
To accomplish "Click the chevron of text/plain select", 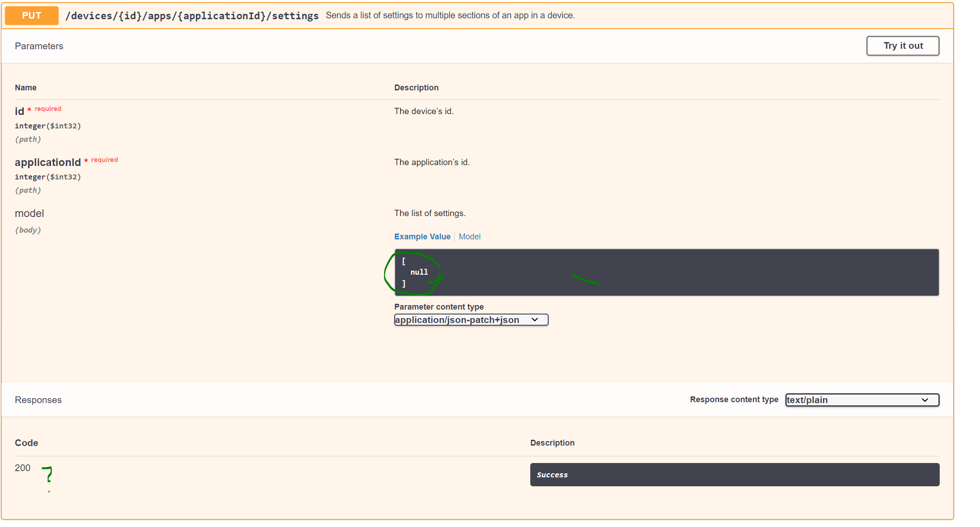I will (x=925, y=400).
